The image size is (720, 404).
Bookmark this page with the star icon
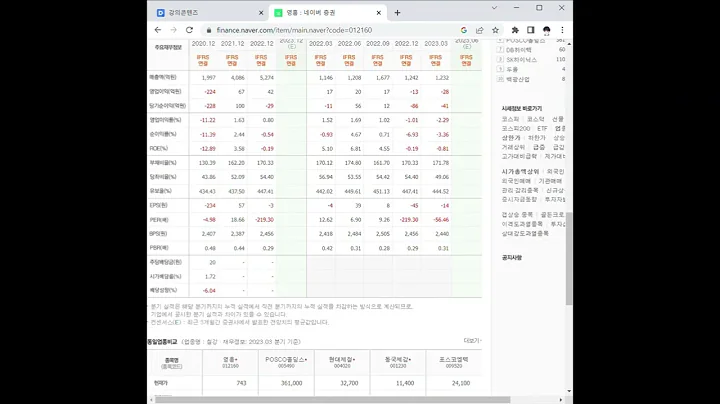495,30
